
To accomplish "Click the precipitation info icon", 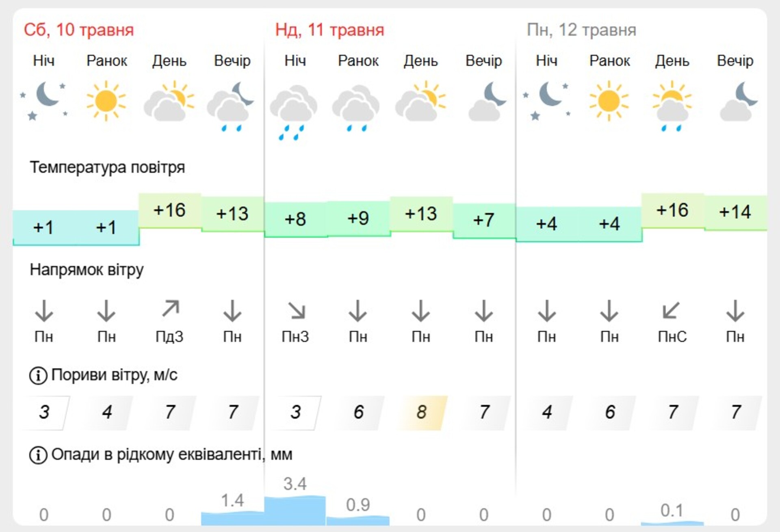I will [x=38, y=455].
